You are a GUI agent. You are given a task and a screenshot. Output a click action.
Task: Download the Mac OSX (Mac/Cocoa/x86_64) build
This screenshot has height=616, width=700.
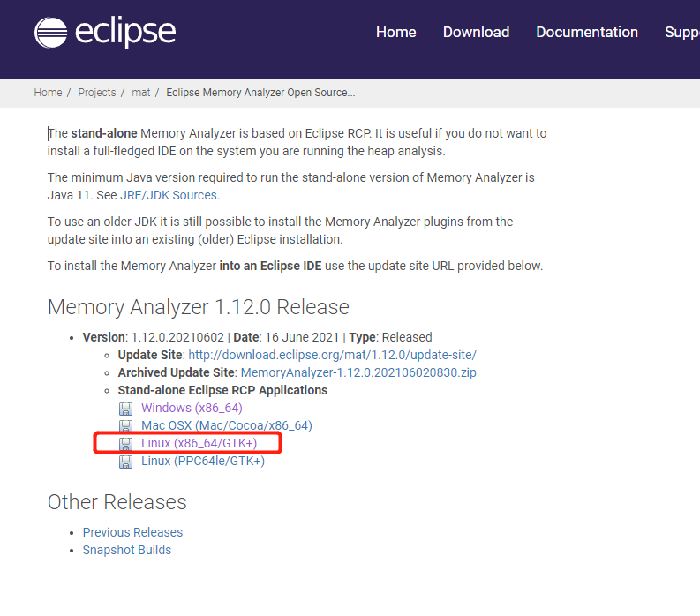click(x=226, y=425)
